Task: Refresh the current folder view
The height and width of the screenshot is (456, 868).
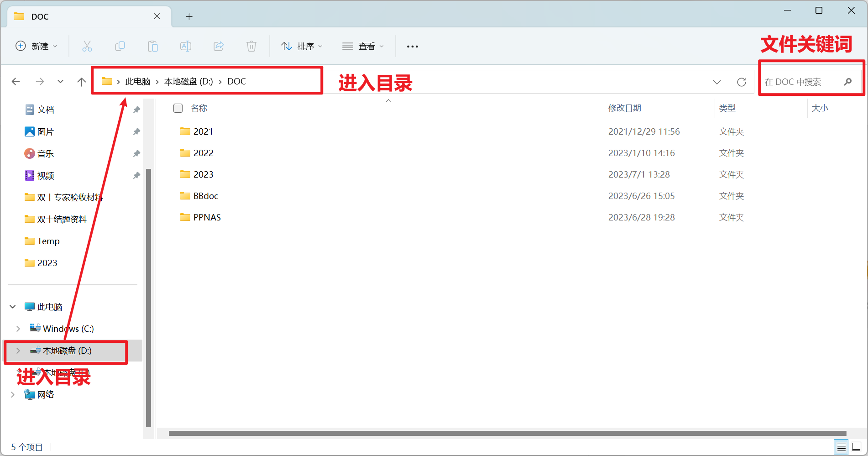Action: click(742, 82)
